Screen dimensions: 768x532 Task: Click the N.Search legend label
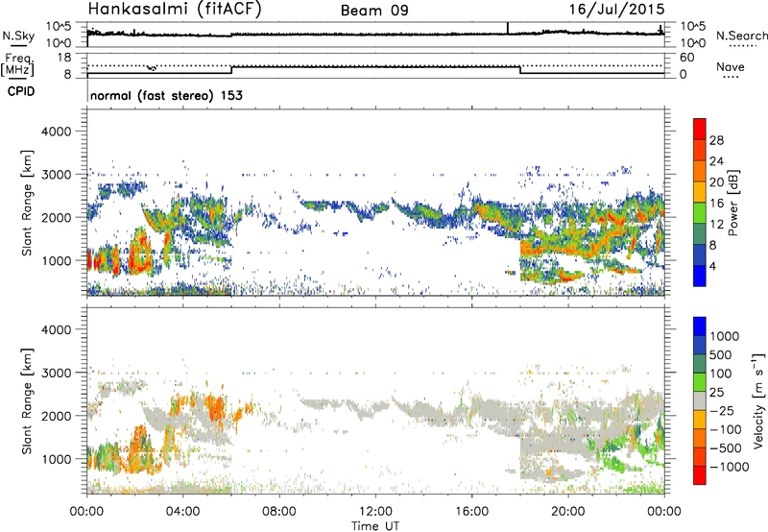coord(741,36)
